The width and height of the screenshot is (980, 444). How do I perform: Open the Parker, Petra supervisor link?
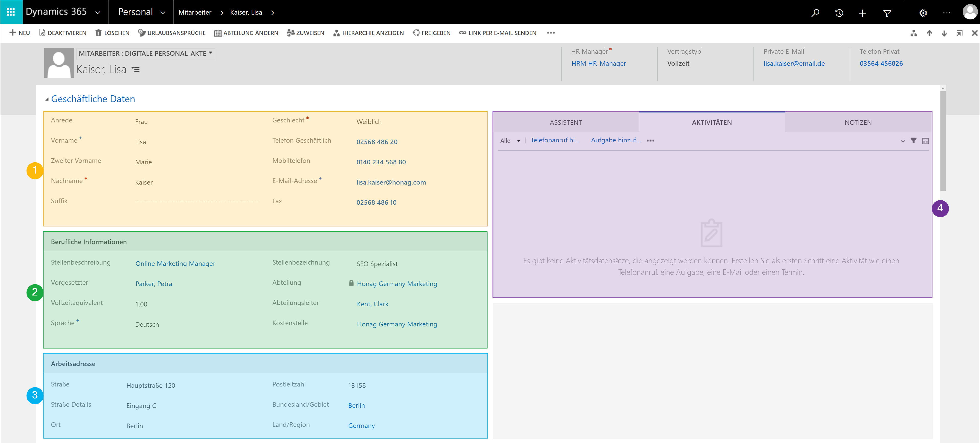coord(154,284)
